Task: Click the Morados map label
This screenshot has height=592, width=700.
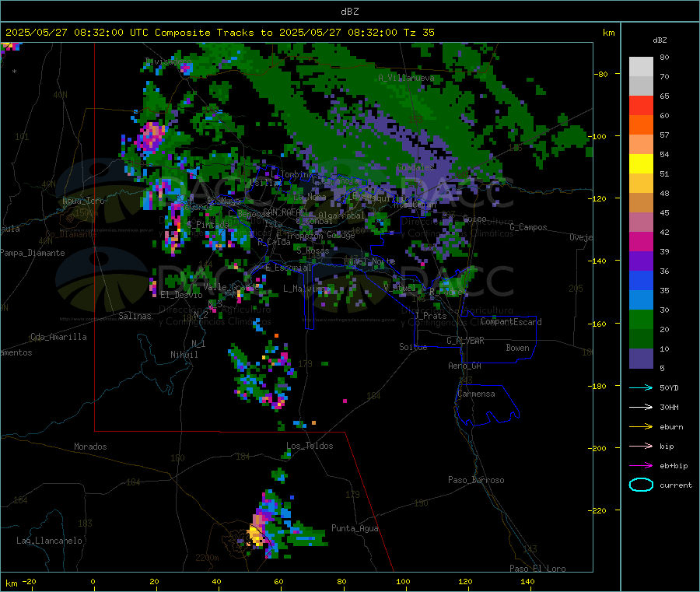Action: (x=90, y=447)
